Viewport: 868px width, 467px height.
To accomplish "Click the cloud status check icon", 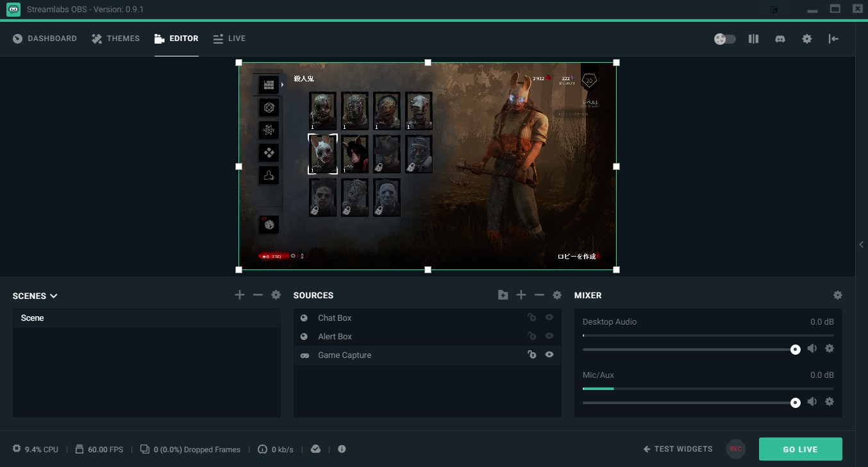I will pyautogui.click(x=315, y=449).
